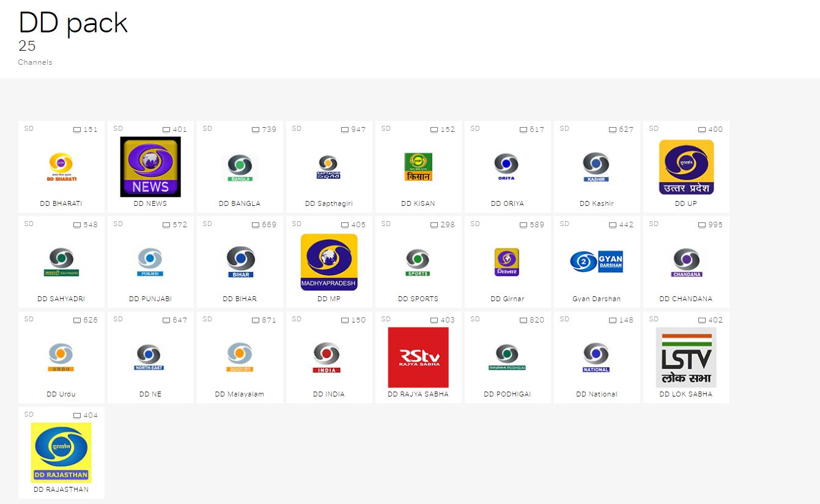Select the DD Podhigai logo
Screen dimensions: 820x504
click(x=508, y=357)
